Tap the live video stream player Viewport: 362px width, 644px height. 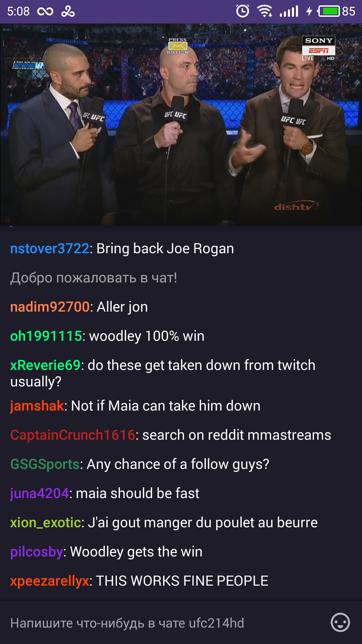pos(181,124)
